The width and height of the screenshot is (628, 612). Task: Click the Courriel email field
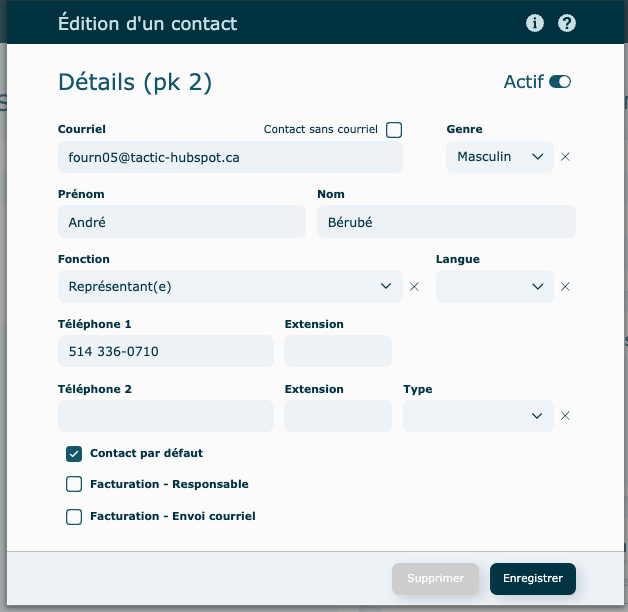230,157
